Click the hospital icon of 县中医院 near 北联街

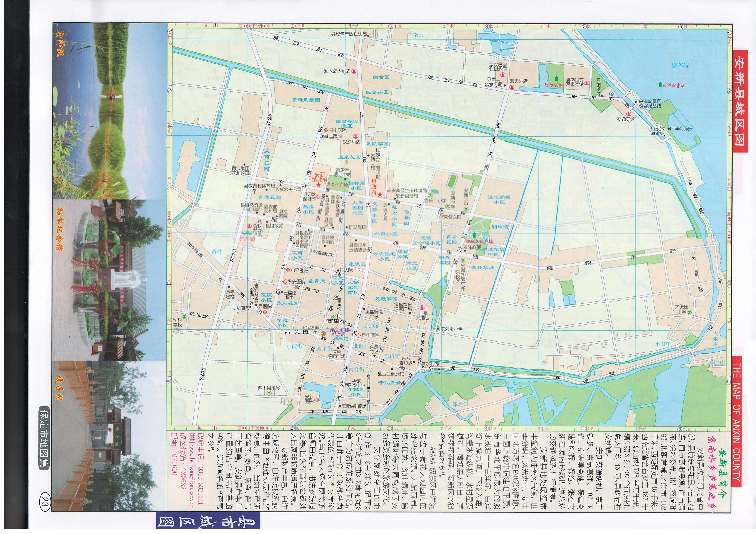click(x=359, y=335)
